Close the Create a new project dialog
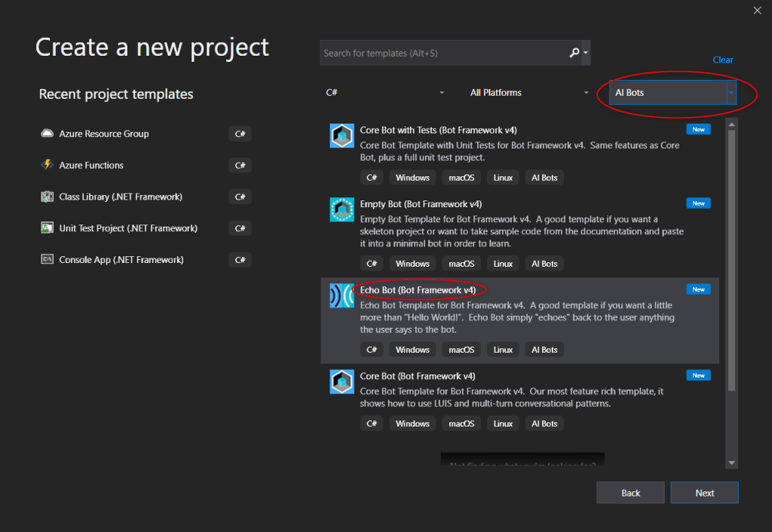Screen dimensions: 772x532 point(757,11)
